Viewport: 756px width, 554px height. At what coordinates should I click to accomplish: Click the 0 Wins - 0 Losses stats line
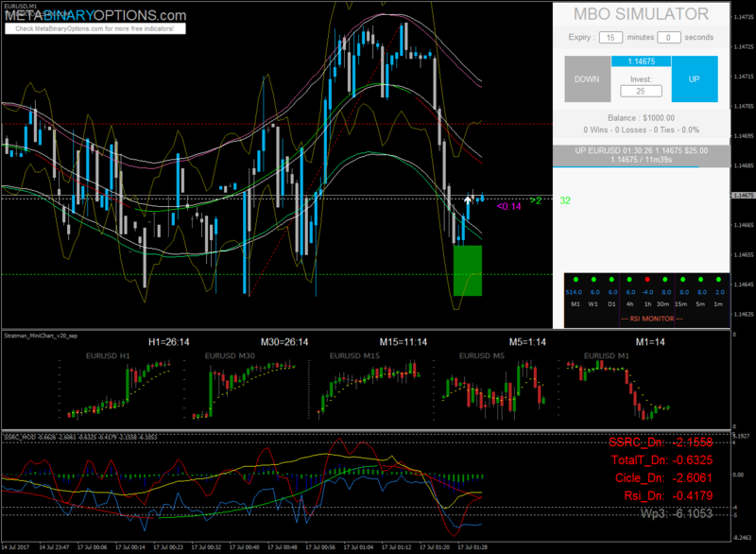642,130
